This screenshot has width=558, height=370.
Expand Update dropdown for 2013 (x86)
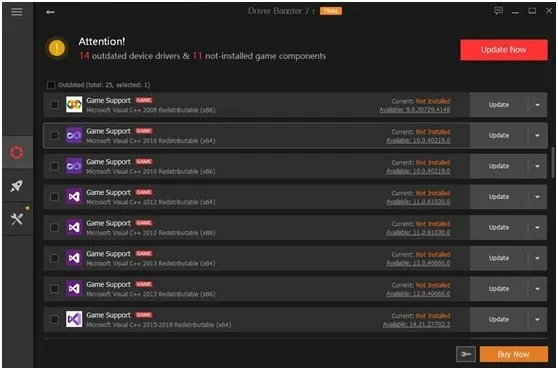[x=537, y=289]
